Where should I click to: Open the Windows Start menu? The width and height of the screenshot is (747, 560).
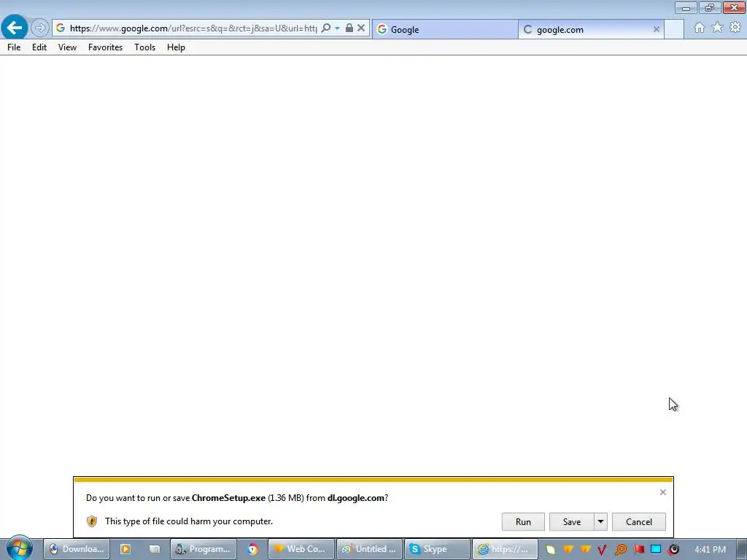pos(20,548)
